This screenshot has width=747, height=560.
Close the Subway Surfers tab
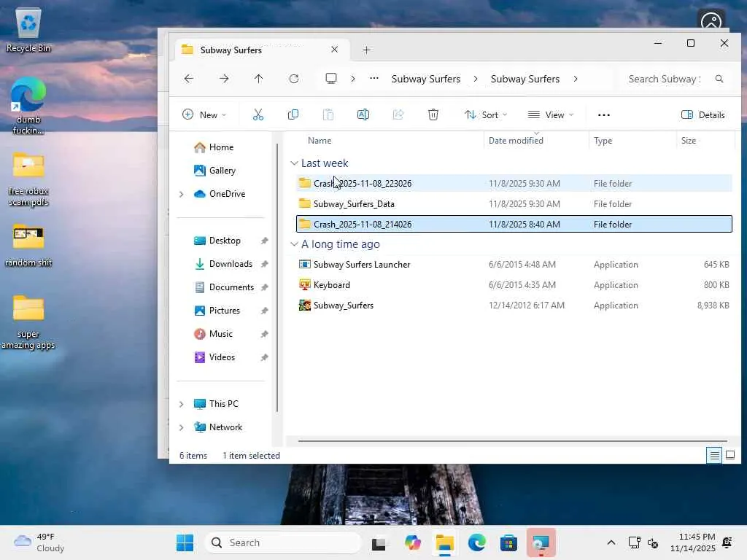click(334, 50)
